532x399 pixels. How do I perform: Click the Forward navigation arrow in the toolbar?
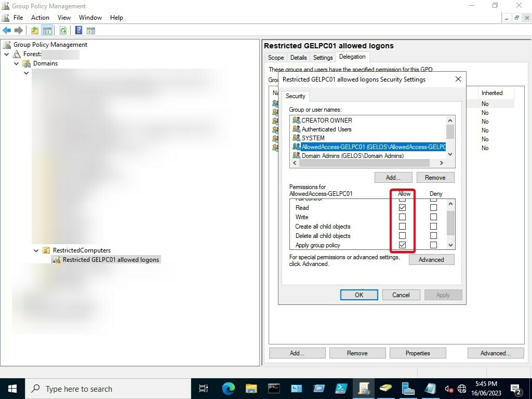point(19,30)
